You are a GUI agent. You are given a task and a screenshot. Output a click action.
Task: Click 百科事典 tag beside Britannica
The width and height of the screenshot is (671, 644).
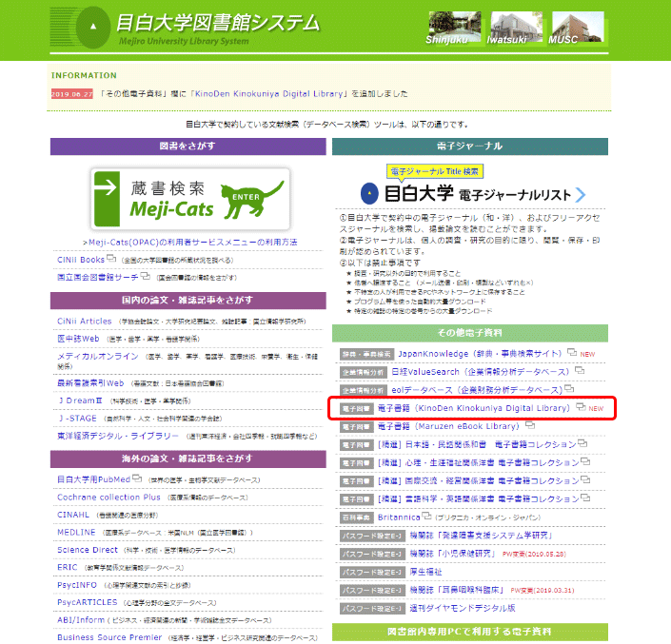coord(357,517)
